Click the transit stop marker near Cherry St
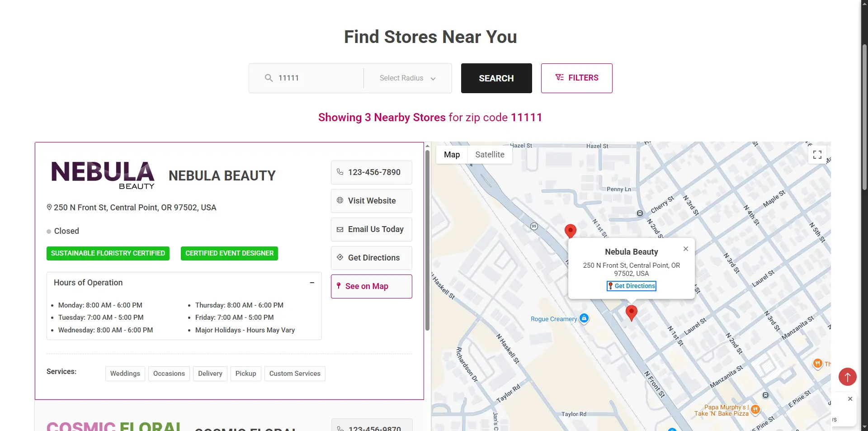This screenshot has width=868, height=431. (640, 213)
